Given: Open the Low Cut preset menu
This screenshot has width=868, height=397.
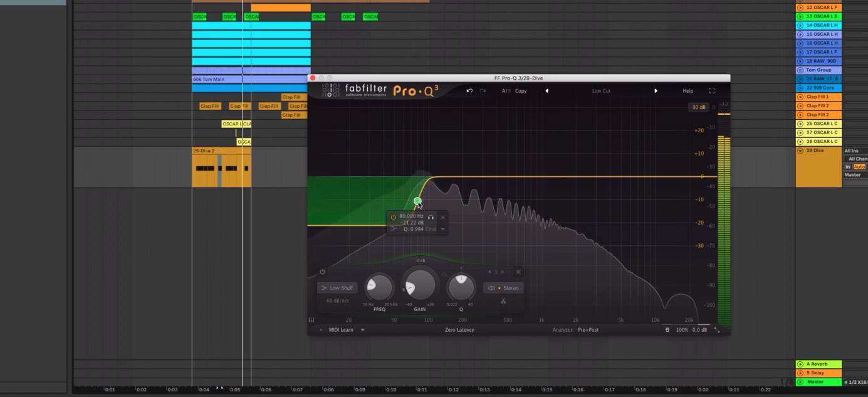Looking at the screenshot, I should coord(601,91).
